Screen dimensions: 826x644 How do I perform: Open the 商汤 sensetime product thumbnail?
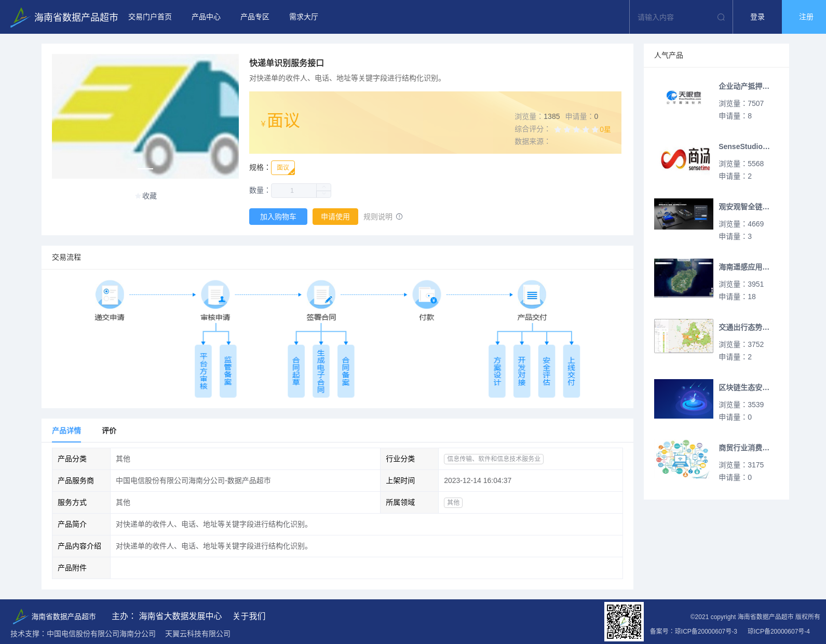(684, 158)
